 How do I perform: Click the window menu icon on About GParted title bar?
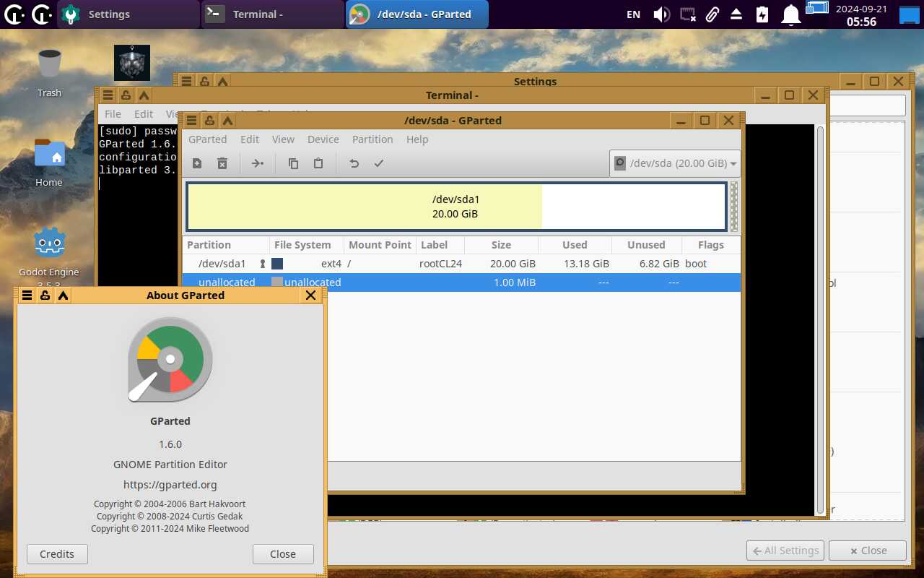(x=27, y=295)
